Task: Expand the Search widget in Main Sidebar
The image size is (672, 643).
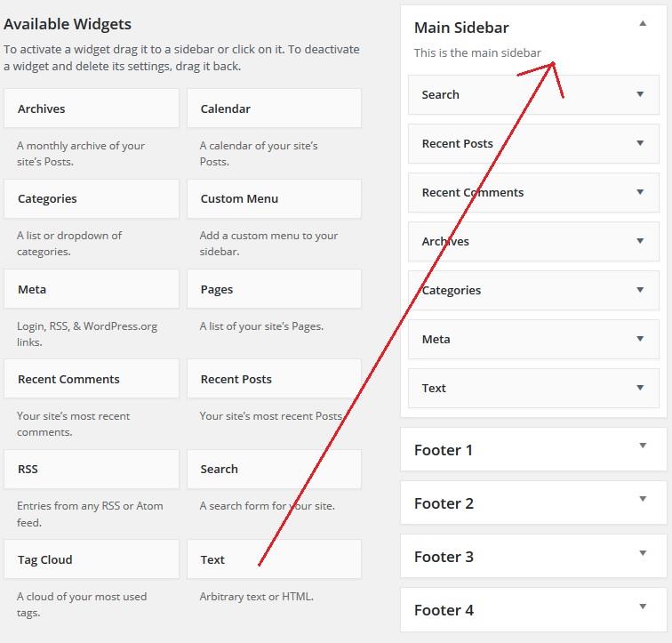Action: click(639, 94)
